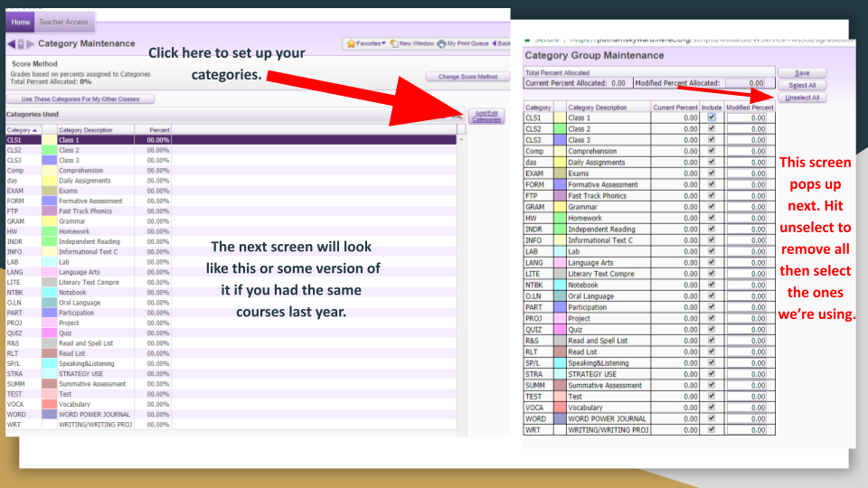Toggle the Include checkbox for Comprehension
The height and width of the screenshot is (488, 868).
pyautogui.click(x=712, y=151)
